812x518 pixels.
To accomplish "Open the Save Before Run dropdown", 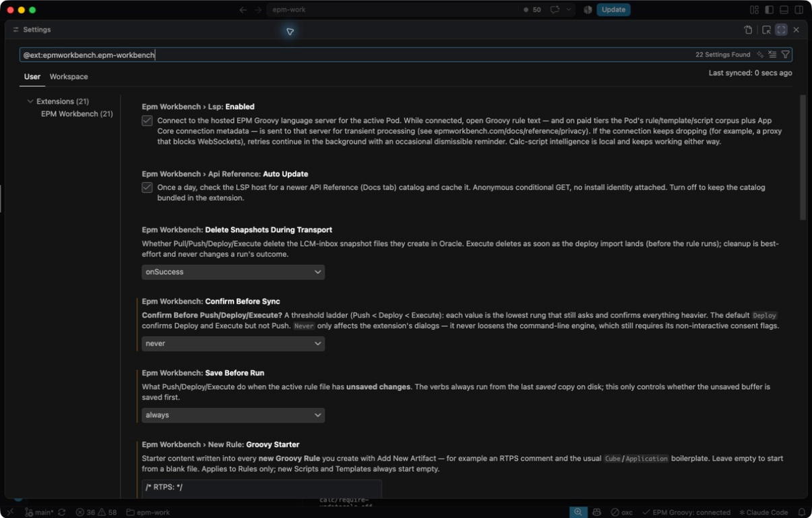I will point(233,415).
